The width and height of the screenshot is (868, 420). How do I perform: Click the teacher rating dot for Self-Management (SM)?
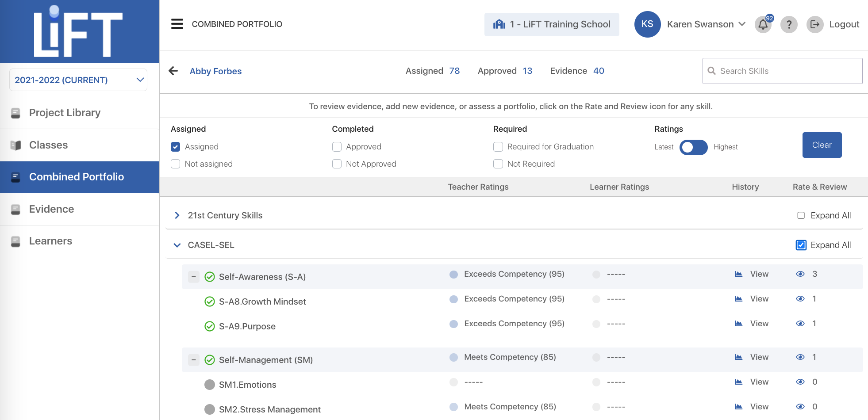coord(453,358)
